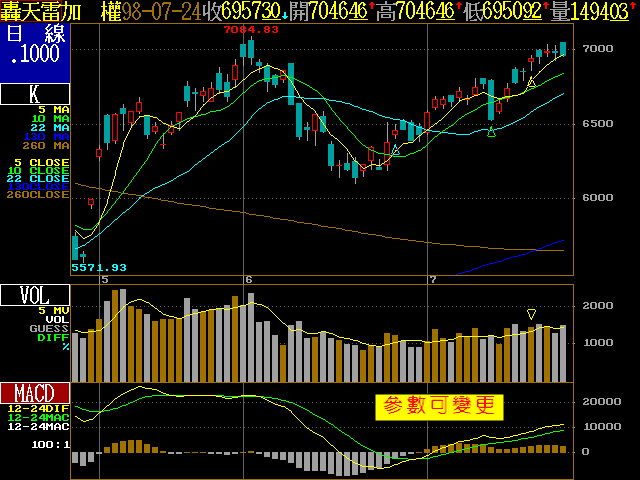Select the red MACD indicator label
Viewport: 640px width, 480px height.
(35, 392)
